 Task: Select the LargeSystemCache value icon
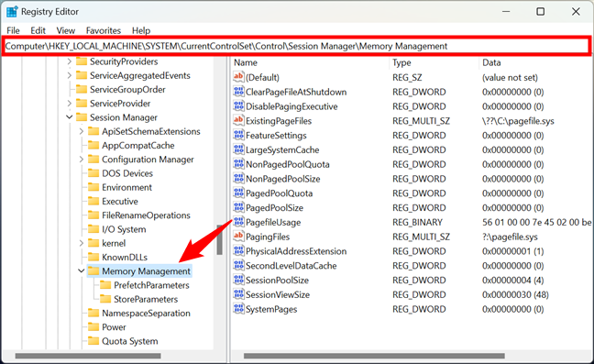point(238,149)
